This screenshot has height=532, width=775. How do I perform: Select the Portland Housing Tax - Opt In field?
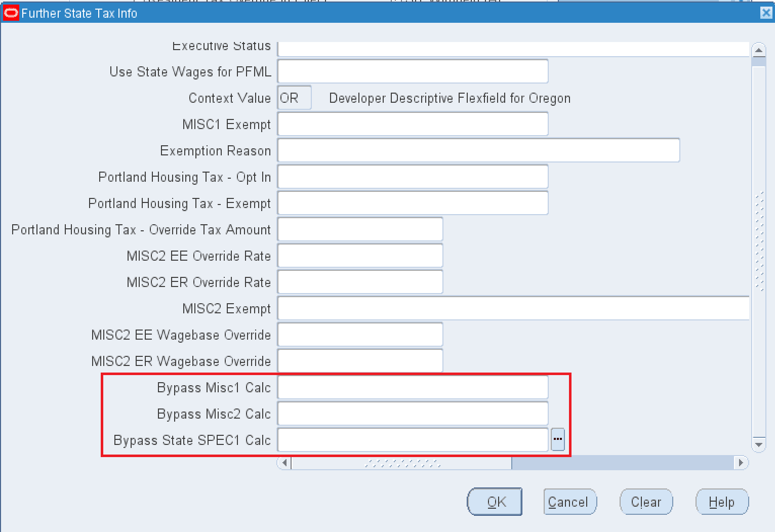(x=412, y=176)
